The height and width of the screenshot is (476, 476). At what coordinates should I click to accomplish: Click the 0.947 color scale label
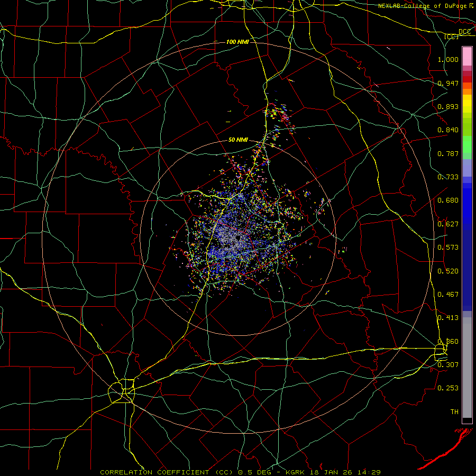[448, 83]
